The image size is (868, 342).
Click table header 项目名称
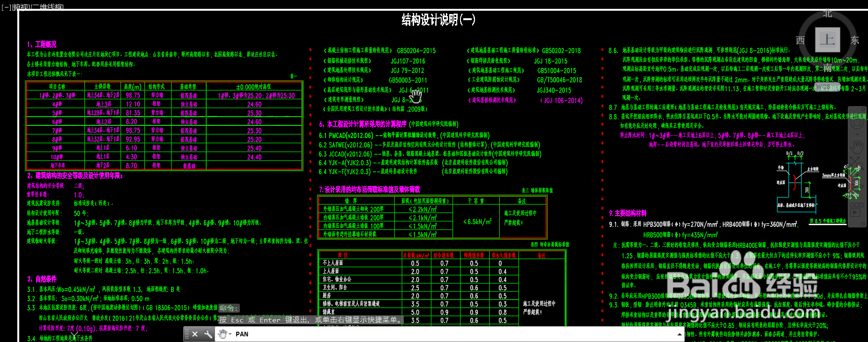(x=57, y=87)
